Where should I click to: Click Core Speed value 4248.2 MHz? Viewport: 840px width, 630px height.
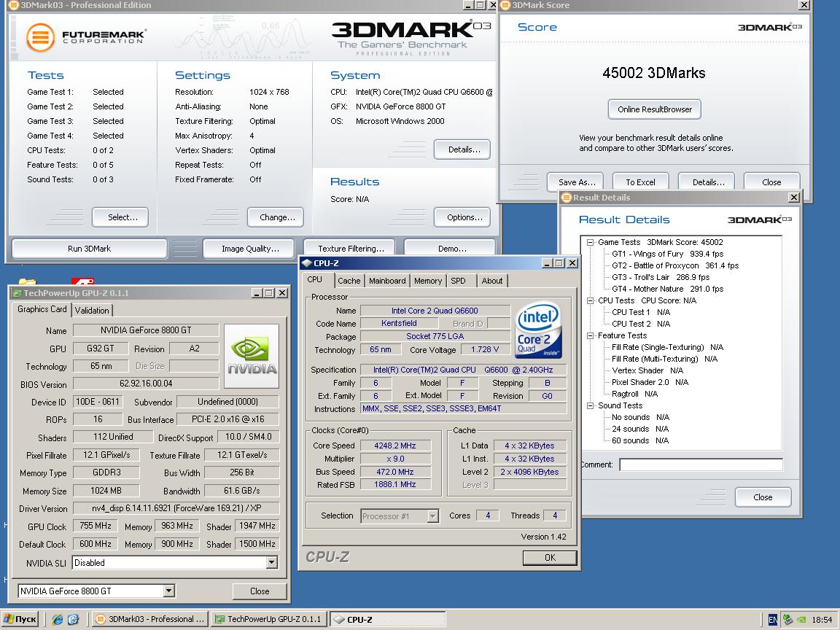pyautogui.click(x=395, y=446)
